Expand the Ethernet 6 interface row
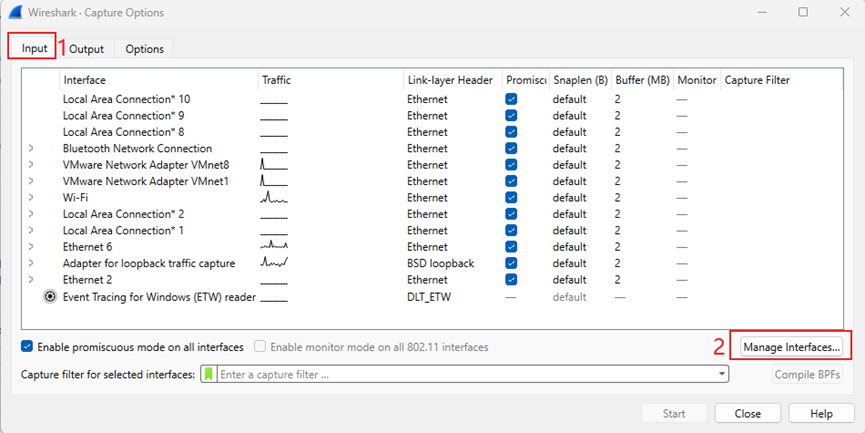Image resolution: width=865 pixels, height=433 pixels. [31, 247]
